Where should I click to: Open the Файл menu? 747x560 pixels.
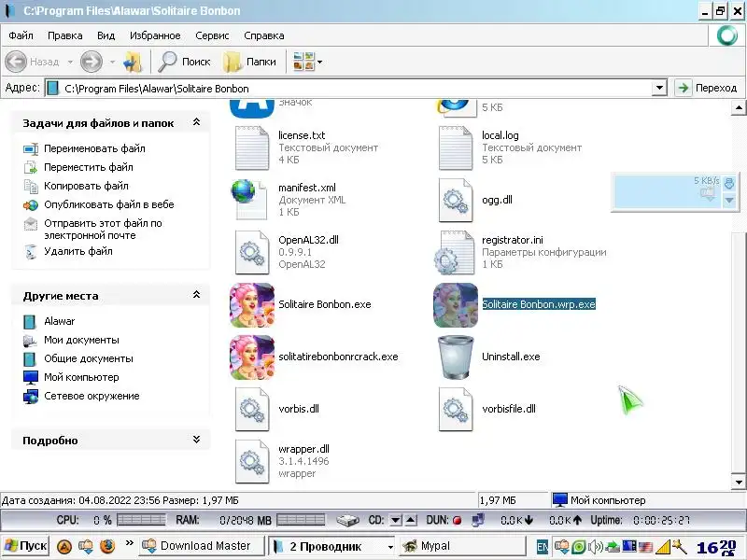21,35
